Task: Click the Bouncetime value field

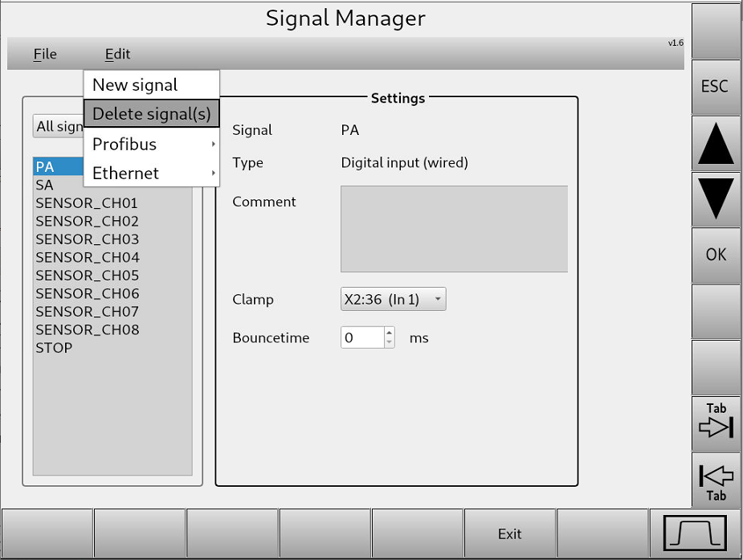Action: click(360, 337)
